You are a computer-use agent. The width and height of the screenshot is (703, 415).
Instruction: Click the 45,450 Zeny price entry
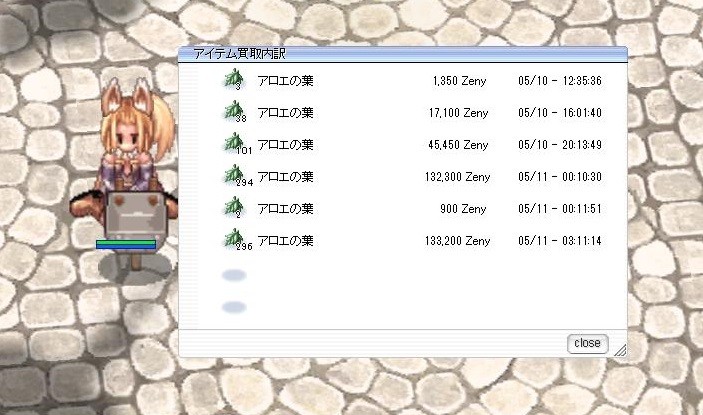(458, 145)
